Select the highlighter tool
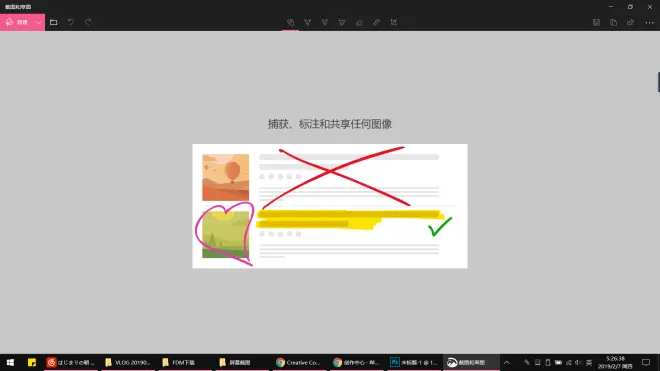The image size is (660, 371). click(x=342, y=22)
